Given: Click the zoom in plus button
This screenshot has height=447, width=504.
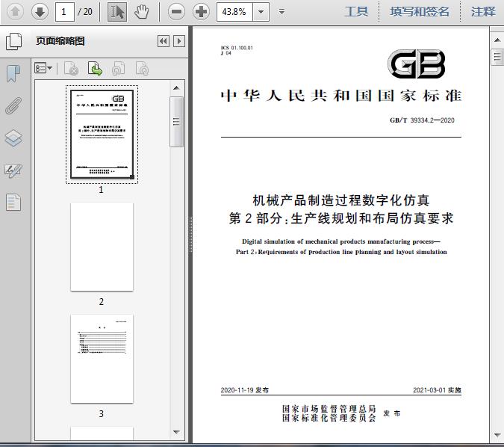Looking at the screenshot, I should pos(201,11).
